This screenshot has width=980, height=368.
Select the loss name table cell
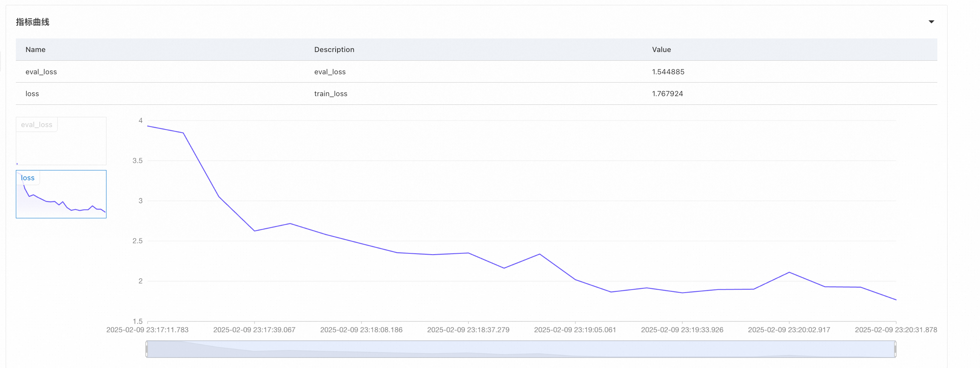coord(32,94)
